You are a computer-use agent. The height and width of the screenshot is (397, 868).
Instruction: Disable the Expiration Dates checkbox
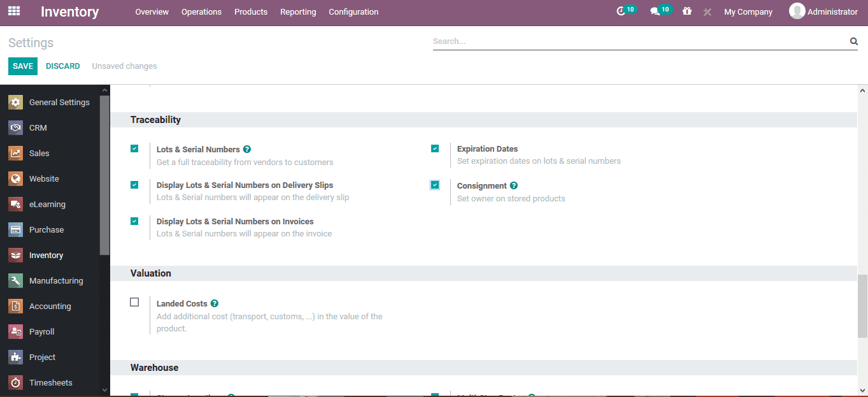click(435, 148)
